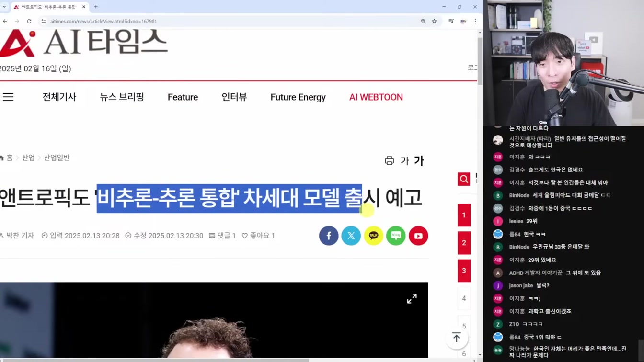Click chat user jason jake message
Image resolution: width=644 pixels, height=362 pixels.
[529, 285]
